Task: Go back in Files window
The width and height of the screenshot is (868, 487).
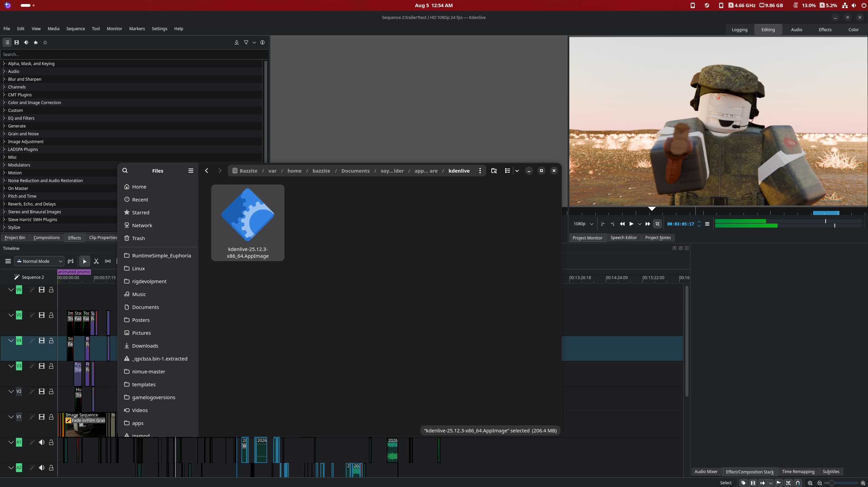Action: click(x=206, y=171)
